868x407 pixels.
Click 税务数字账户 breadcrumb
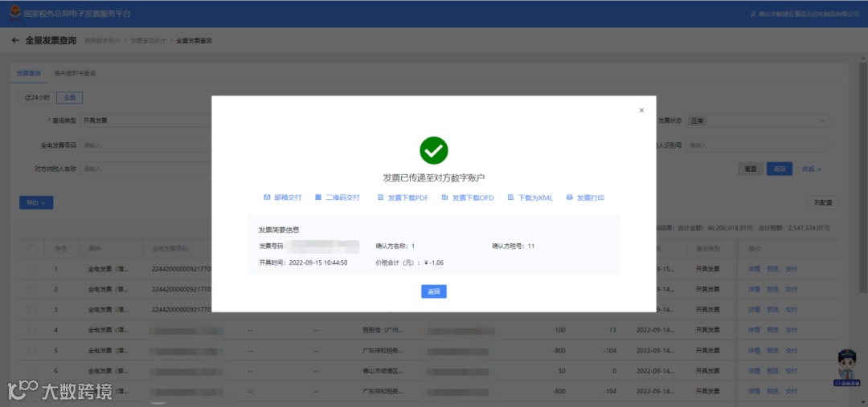click(102, 41)
